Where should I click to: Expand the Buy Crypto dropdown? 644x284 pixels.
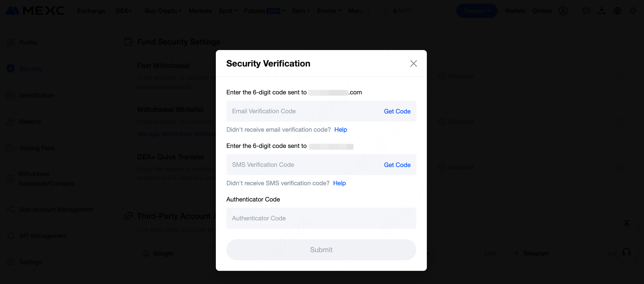[163, 11]
